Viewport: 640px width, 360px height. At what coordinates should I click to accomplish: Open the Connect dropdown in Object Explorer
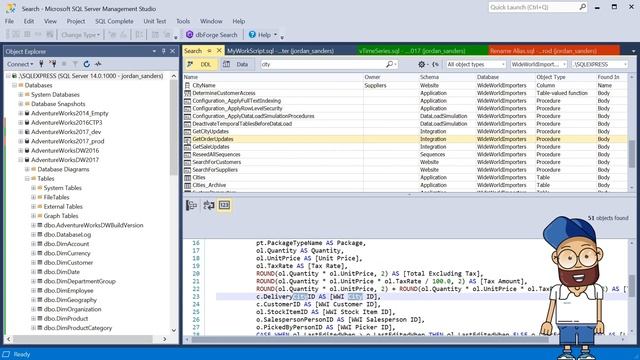20,64
